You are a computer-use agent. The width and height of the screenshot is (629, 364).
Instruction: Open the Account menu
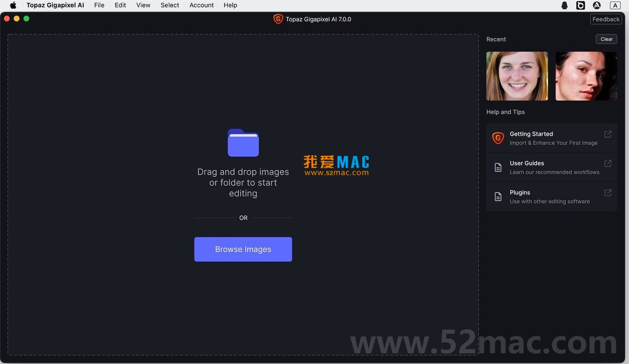pyautogui.click(x=202, y=5)
